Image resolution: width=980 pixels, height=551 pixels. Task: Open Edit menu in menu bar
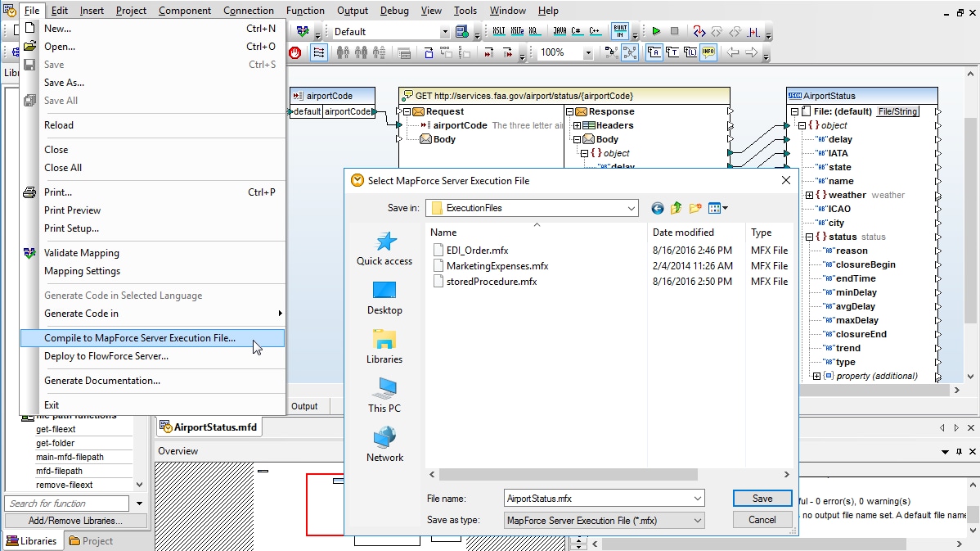[60, 10]
